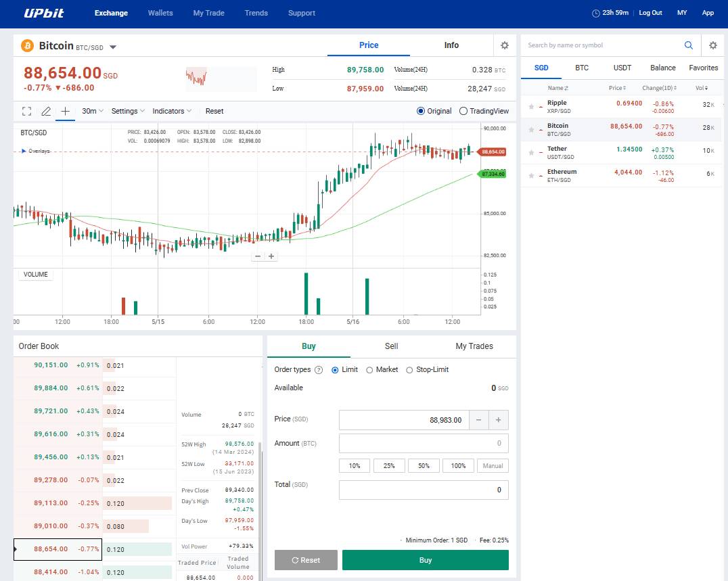The image size is (728, 581).
Task: Select TradingView chart radio button
Action: point(463,111)
